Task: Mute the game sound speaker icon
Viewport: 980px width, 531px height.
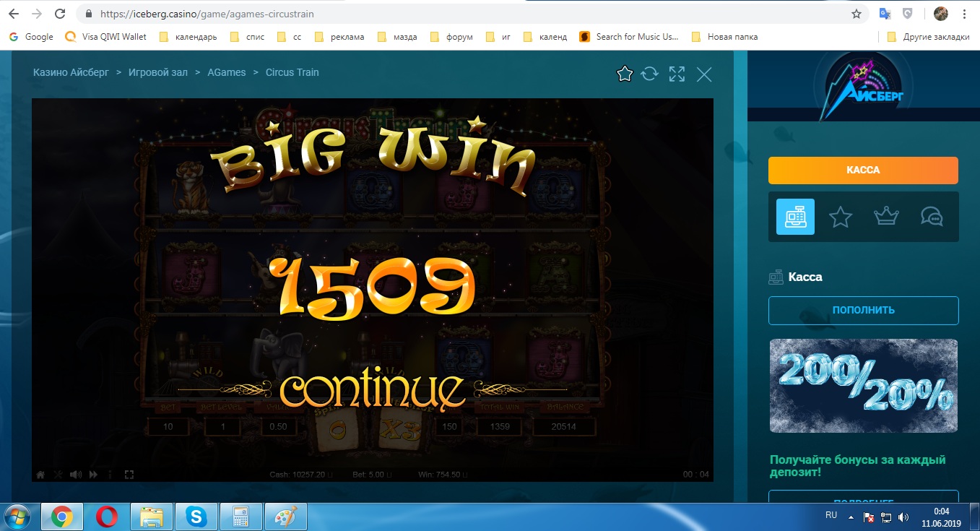Action: pos(75,475)
